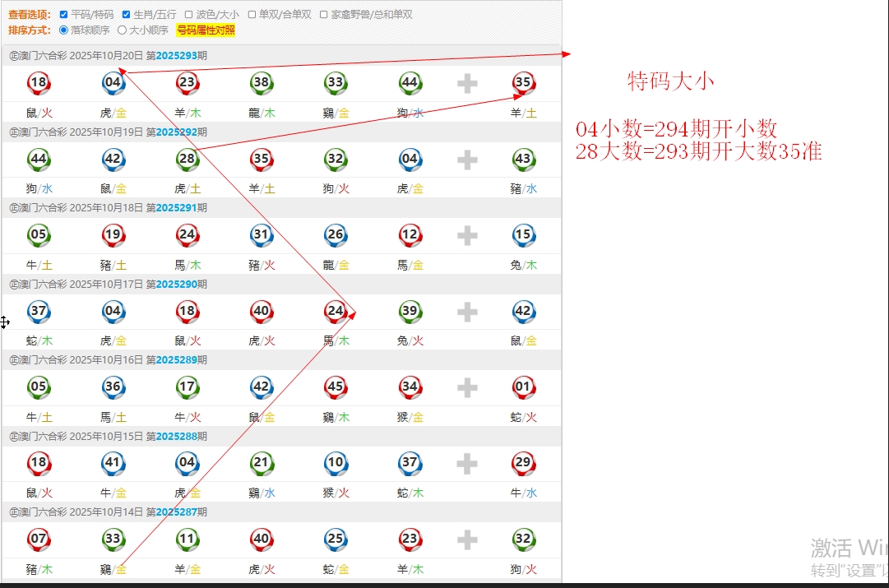Click special ball 35 in period 2025293
Screen dimensions: 889x588
click(x=523, y=82)
